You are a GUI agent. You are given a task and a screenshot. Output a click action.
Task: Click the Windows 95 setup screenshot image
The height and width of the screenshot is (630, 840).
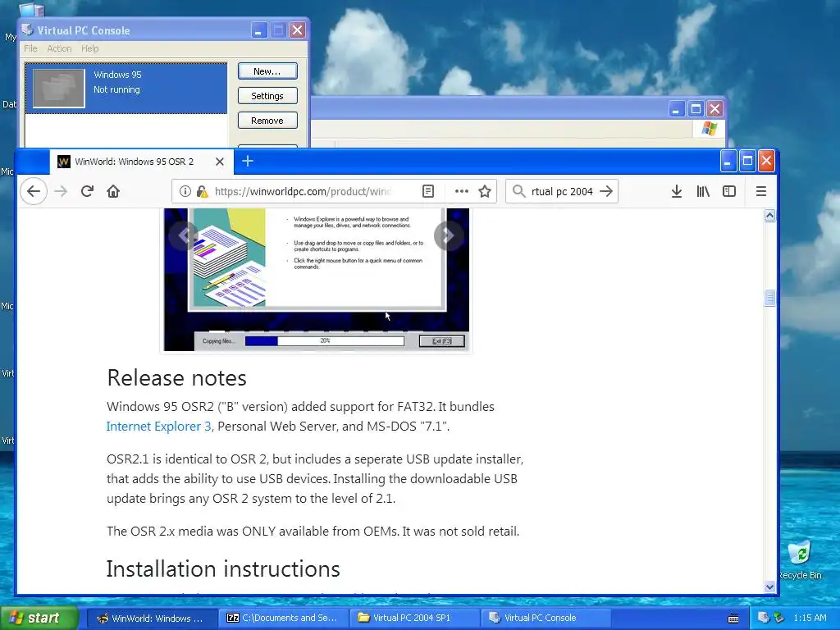317,280
